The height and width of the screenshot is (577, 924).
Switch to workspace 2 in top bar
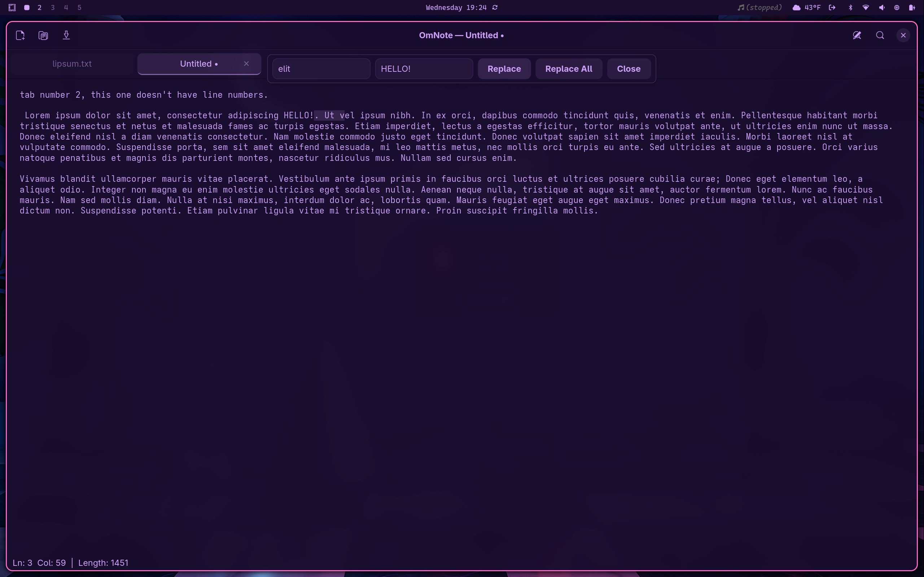[39, 8]
